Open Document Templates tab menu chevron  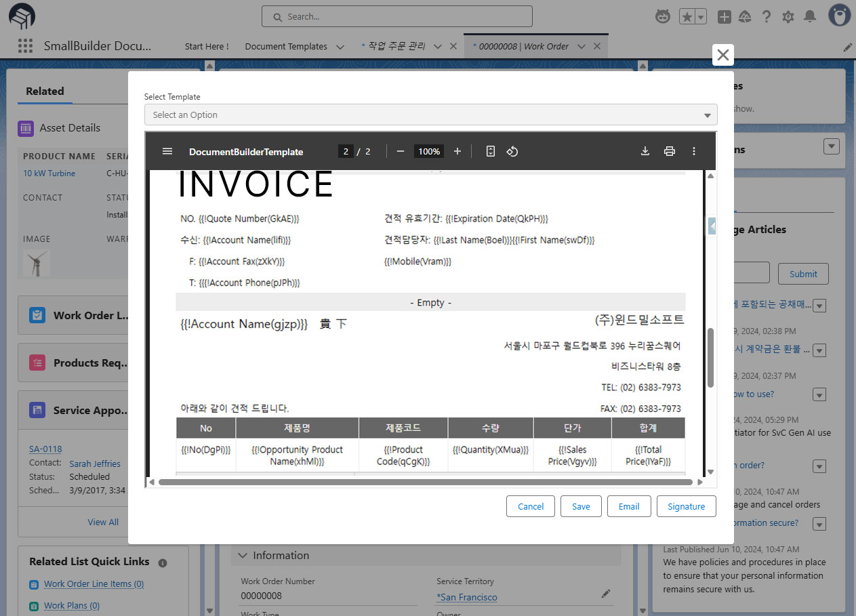click(x=340, y=47)
